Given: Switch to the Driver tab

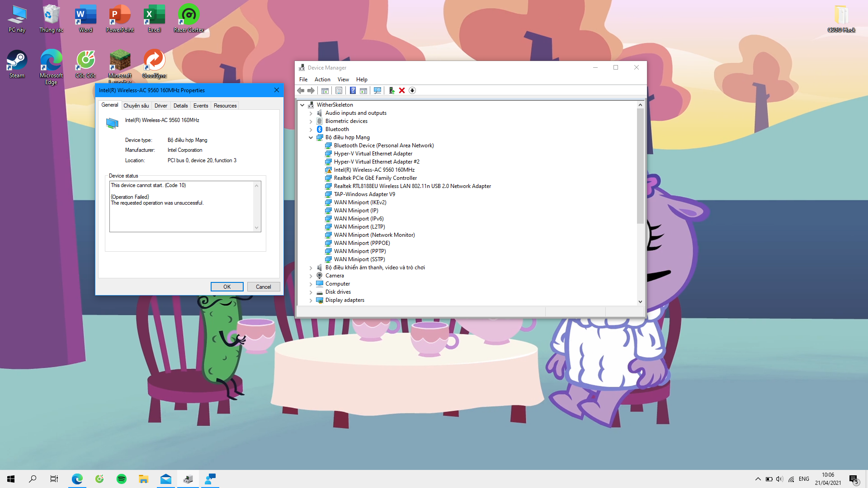Looking at the screenshot, I should pyautogui.click(x=161, y=106).
